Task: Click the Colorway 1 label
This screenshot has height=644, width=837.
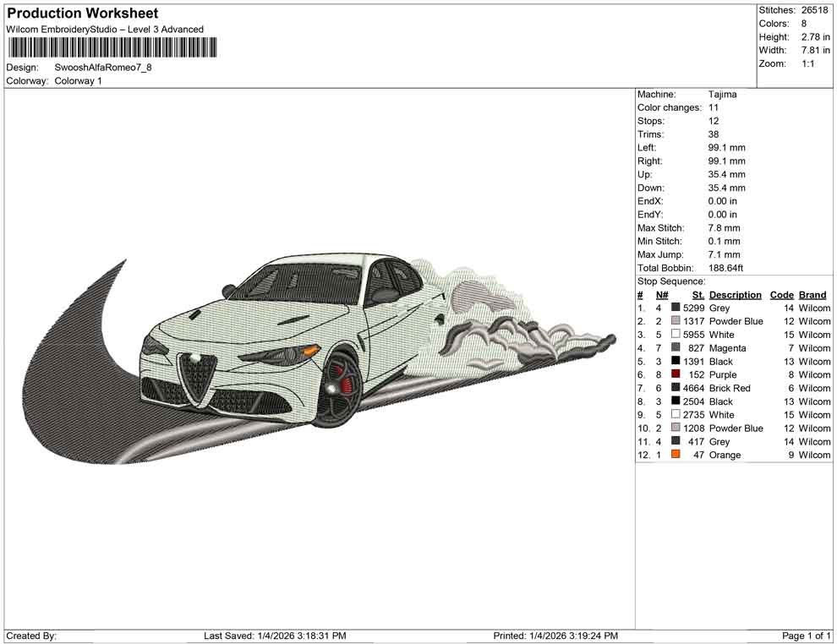Action: point(78,81)
